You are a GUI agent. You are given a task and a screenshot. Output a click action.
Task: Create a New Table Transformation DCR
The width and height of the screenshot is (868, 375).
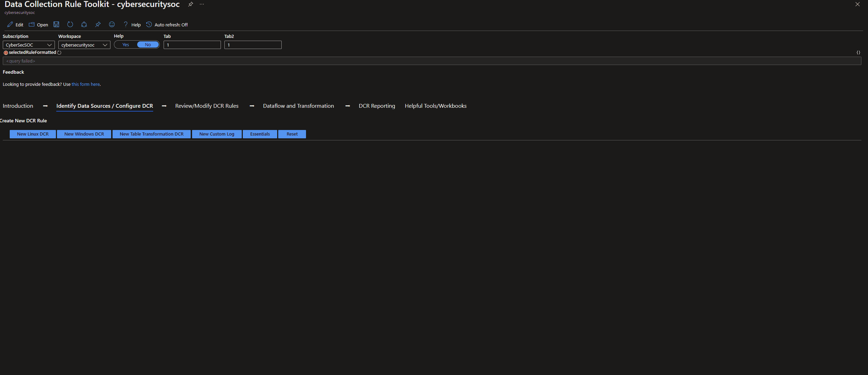pos(151,134)
